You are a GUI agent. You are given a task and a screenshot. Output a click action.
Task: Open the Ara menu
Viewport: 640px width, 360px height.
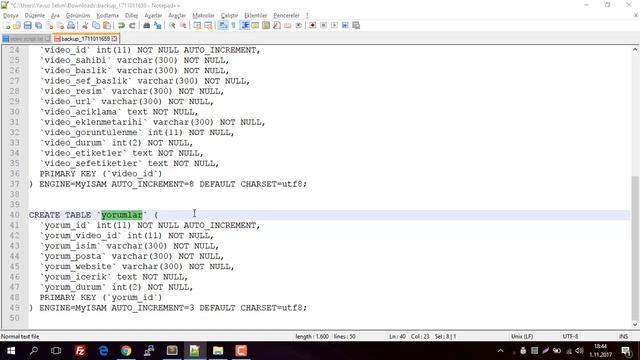[x=56, y=16]
